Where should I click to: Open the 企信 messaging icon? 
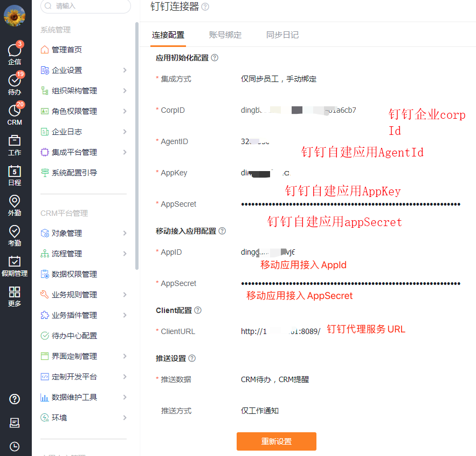point(14,53)
